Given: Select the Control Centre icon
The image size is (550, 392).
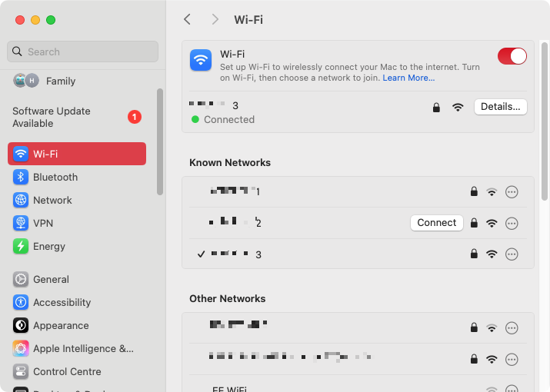Looking at the screenshot, I should click(x=21, y=372).
